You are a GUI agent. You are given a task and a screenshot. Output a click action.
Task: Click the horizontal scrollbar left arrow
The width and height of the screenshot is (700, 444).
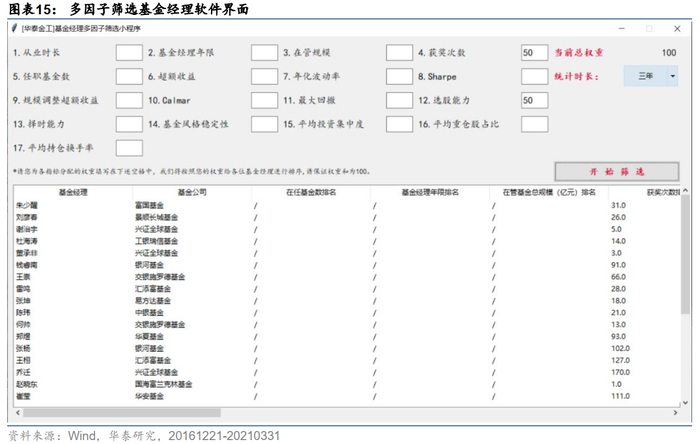click(18, 413)
